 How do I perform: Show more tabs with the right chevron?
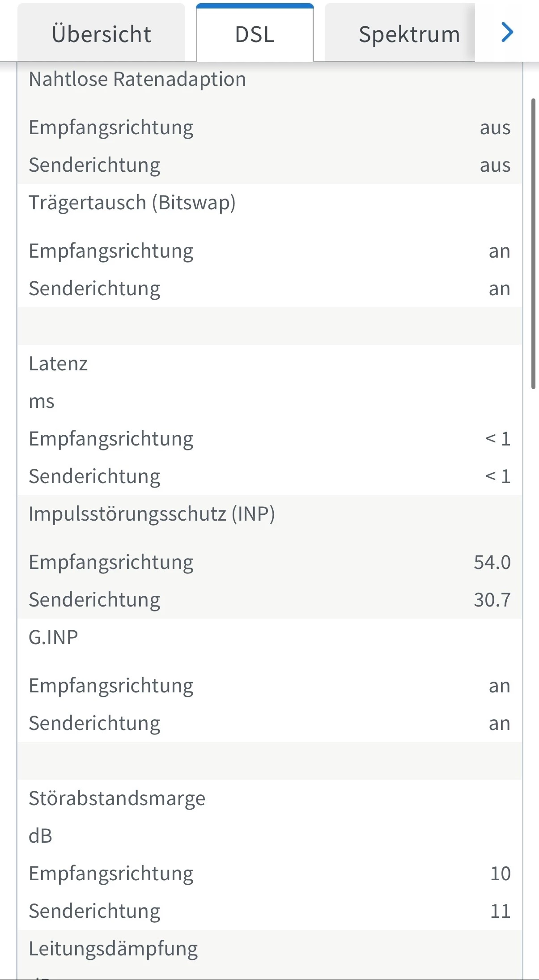pos(507,32)
